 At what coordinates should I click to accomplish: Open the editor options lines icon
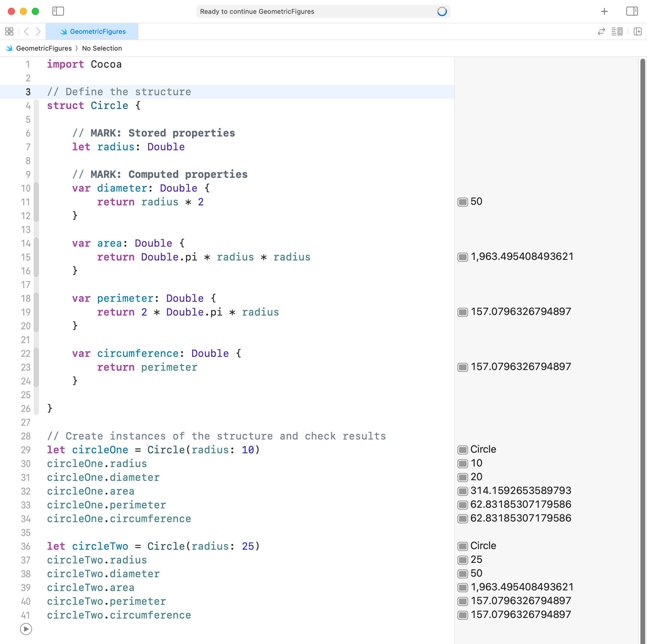[616, 31]
